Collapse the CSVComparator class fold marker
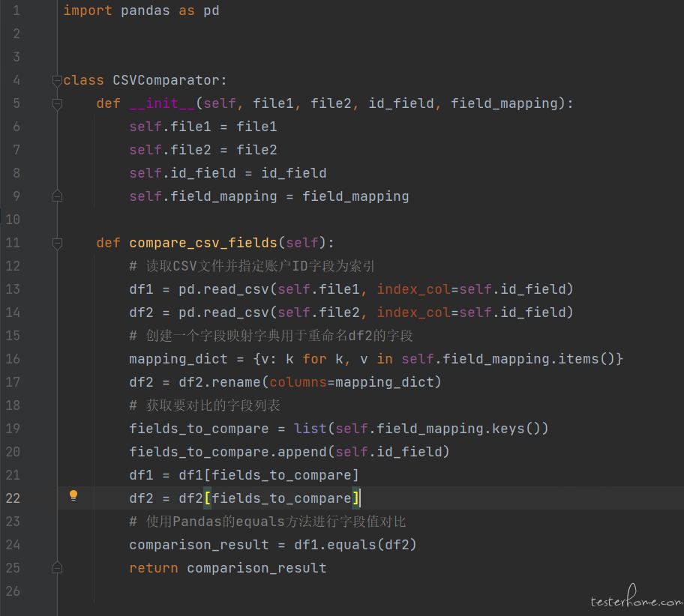 57,81
